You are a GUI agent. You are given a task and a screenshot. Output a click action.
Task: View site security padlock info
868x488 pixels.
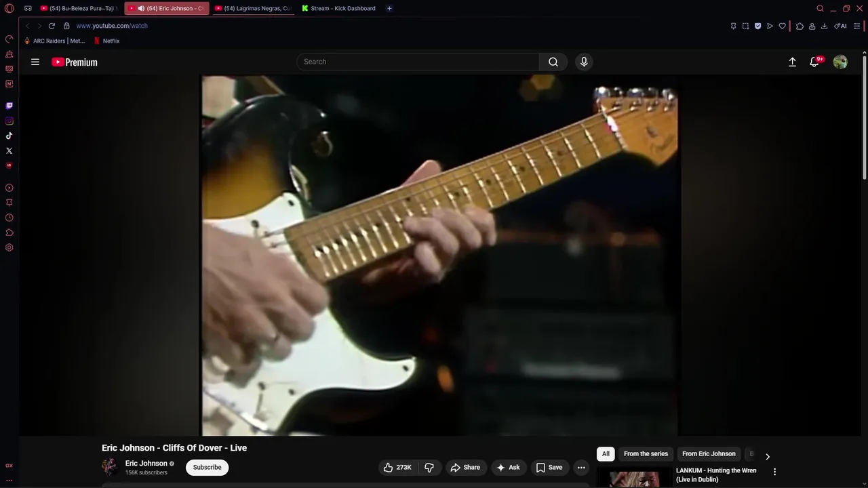[x=66, y=26]
